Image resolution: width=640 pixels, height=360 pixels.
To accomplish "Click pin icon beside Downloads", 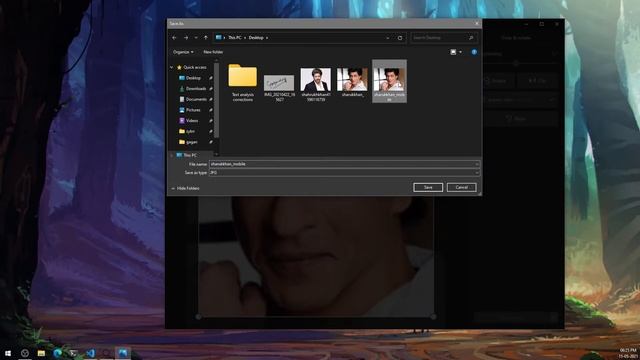I will pyautogui.click(x=211, y=89).
